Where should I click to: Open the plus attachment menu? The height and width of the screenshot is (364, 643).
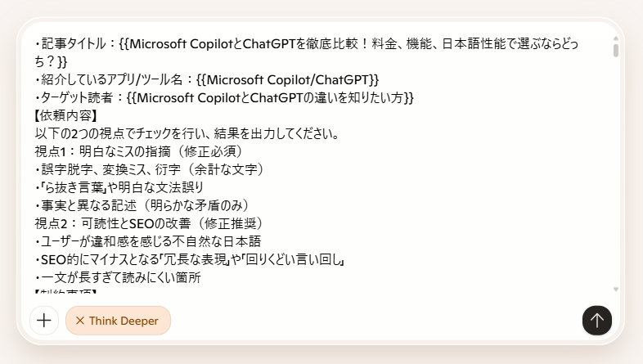click(x=44, y=321)
